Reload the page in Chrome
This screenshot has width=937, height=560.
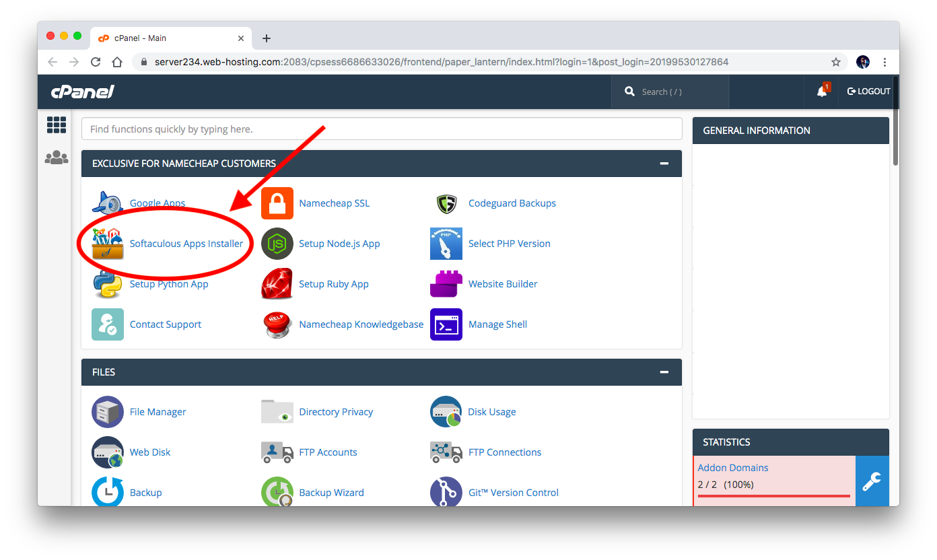96,62
